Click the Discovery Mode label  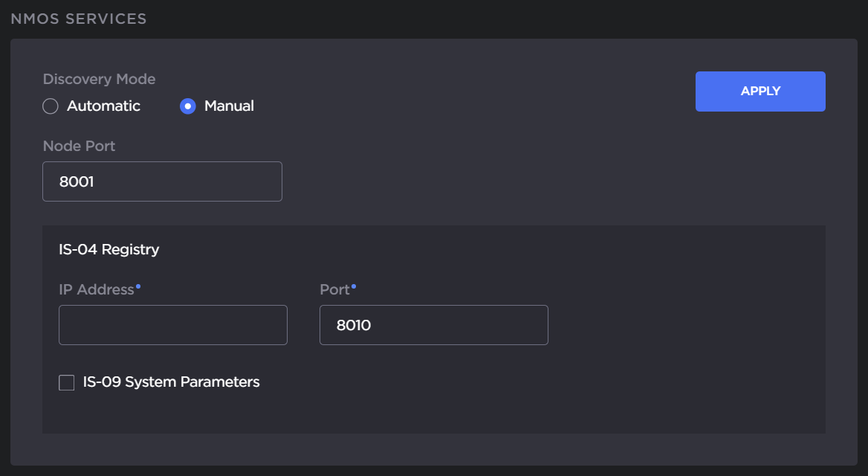coord(99,79)
